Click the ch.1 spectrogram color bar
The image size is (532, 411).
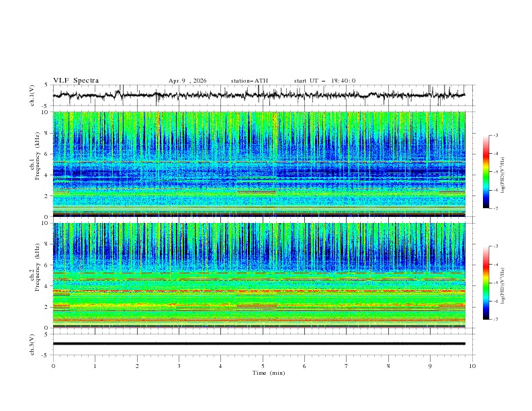[x=486, y=172]
